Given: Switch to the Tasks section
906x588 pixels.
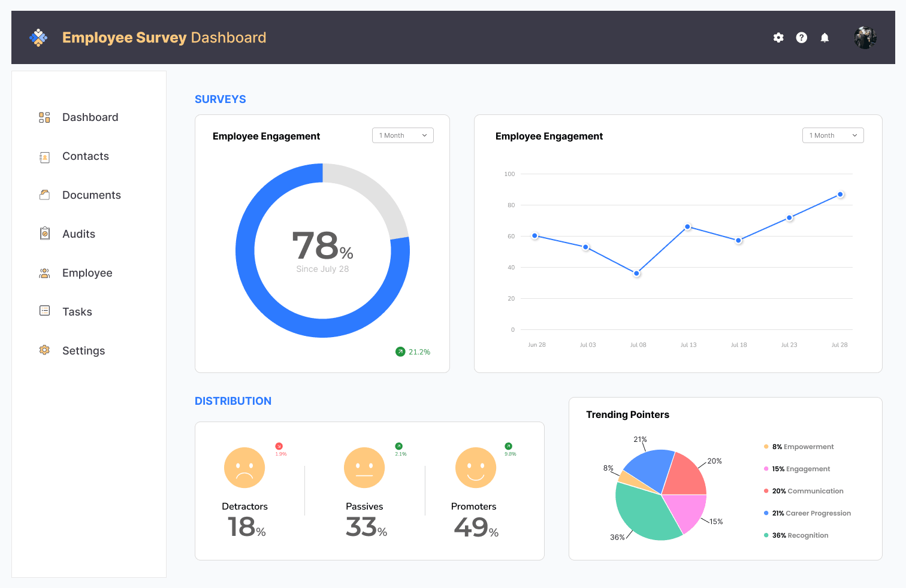Looking at the screenshot, I should coord(77,311).
